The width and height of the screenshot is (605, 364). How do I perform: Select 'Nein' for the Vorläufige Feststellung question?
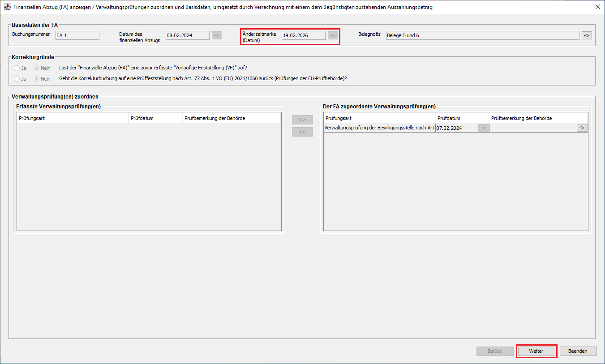[x=37, y=68]
